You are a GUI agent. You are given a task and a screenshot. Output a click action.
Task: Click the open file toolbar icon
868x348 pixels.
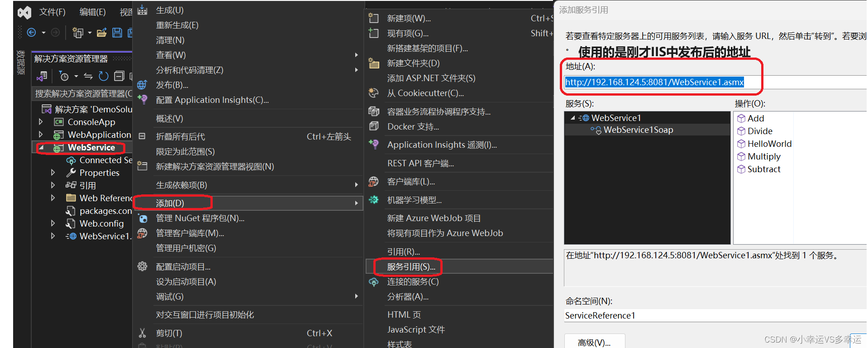102,33
